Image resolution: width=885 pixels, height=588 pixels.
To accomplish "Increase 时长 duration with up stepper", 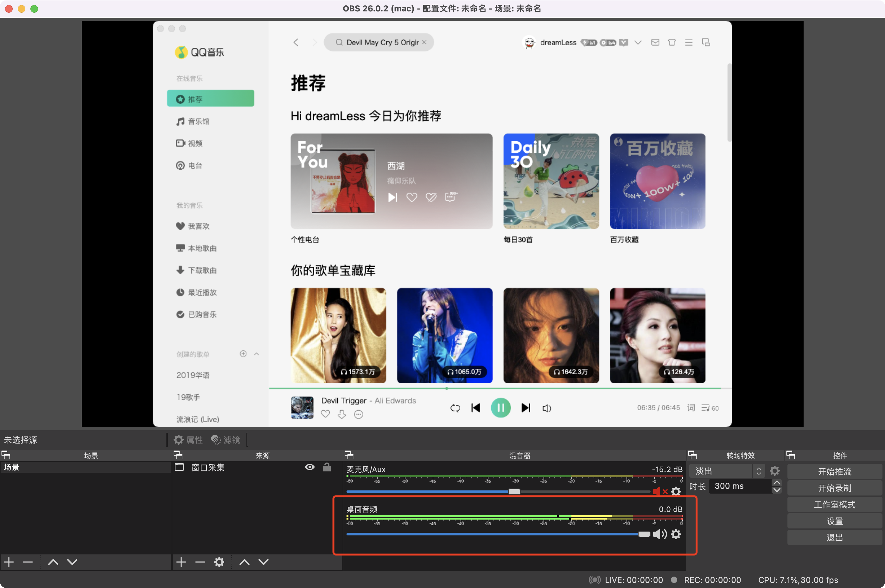I will 777,483.
